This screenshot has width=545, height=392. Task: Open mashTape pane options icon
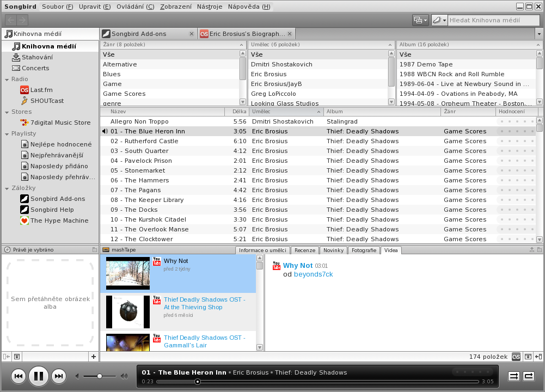click(540, 250)
